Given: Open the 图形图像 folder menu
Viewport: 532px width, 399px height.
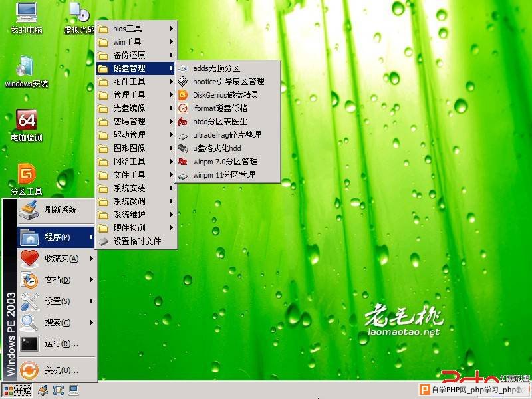Looking at the screenshot, I should pos(136,148).
